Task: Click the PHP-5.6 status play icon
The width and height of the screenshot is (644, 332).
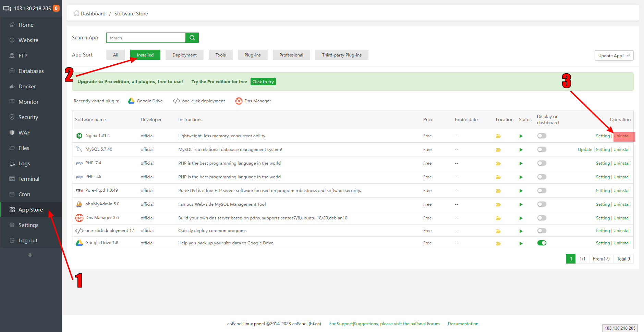Action: pos(521,177)
